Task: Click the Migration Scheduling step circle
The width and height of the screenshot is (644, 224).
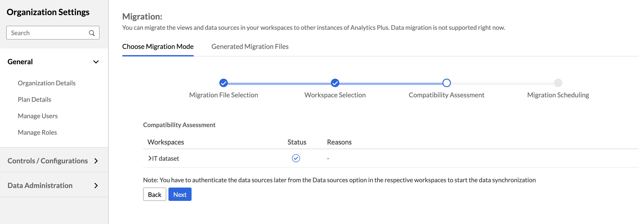Action: pyautogui.click(x=558, y=83)
